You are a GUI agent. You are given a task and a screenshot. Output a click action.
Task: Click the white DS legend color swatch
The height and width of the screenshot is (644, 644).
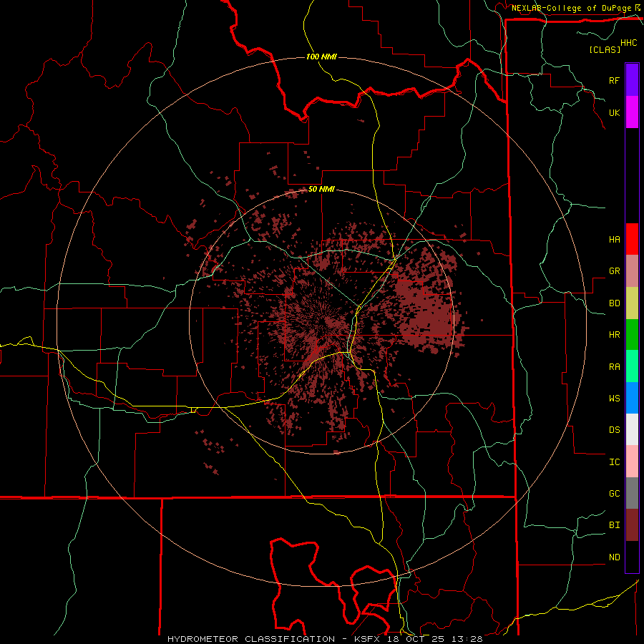(x=632, y=429)
